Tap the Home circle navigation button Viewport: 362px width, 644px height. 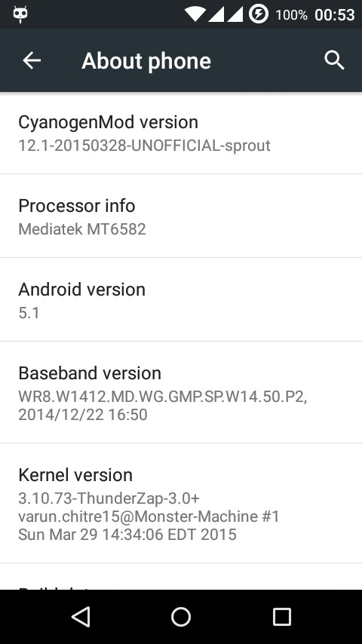[x=181, y=617]
